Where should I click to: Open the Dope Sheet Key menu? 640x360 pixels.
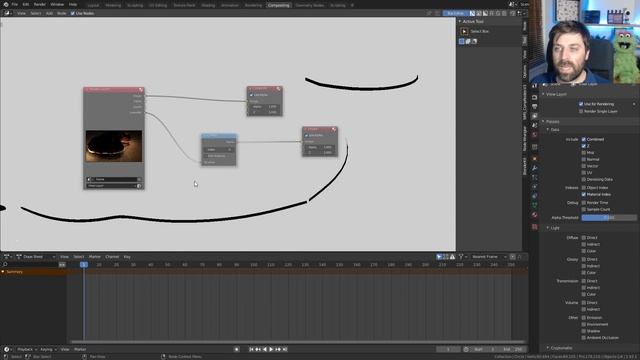[x=127, y=257]
